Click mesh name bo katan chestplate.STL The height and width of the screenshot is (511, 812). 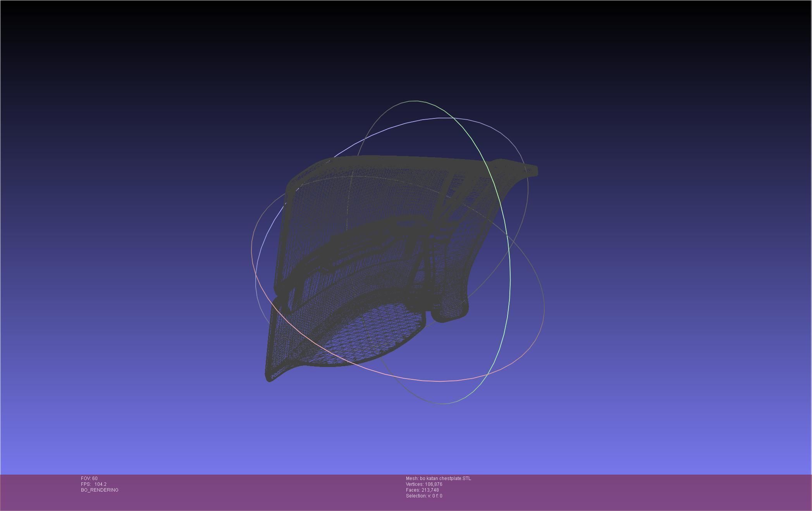tap(438, 478)
